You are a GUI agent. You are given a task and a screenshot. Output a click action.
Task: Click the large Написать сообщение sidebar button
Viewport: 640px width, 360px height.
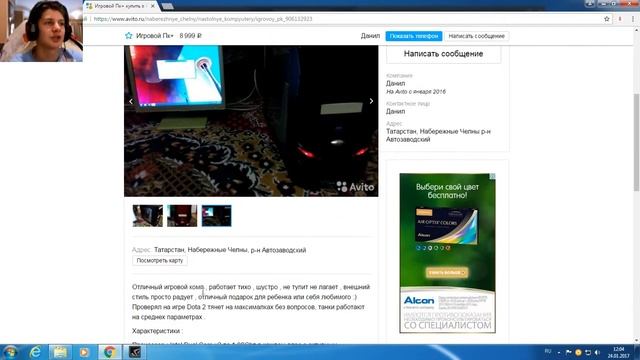click(x=444, y=54)
